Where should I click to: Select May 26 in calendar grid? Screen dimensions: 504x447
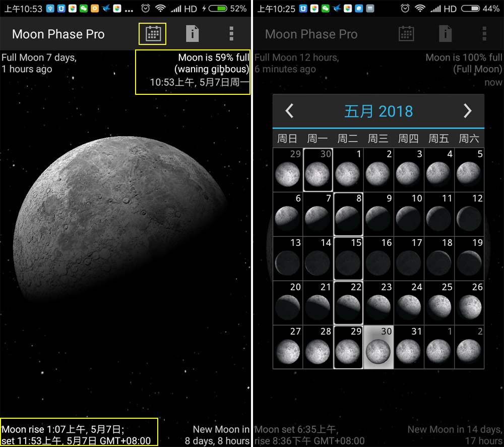pyautogui.click(x=469, y=303)
